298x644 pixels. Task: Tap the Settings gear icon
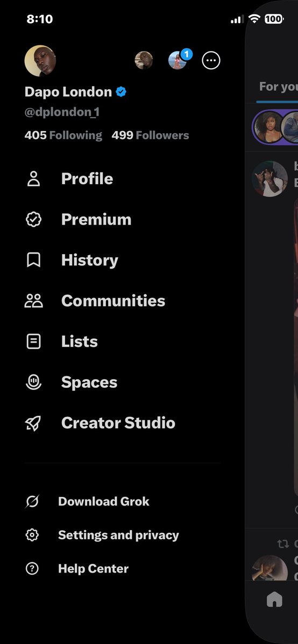click(x=32, y=535)
